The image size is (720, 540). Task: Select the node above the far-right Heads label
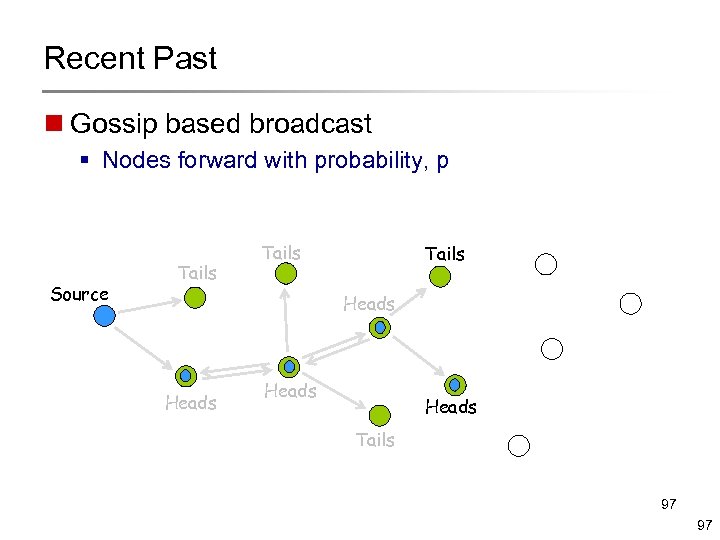coord(454,384)
